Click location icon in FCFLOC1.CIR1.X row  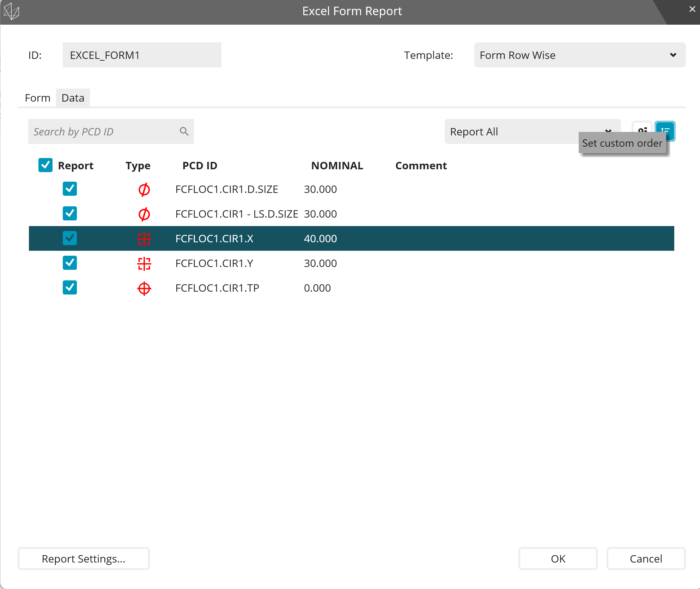pos(144,239)
